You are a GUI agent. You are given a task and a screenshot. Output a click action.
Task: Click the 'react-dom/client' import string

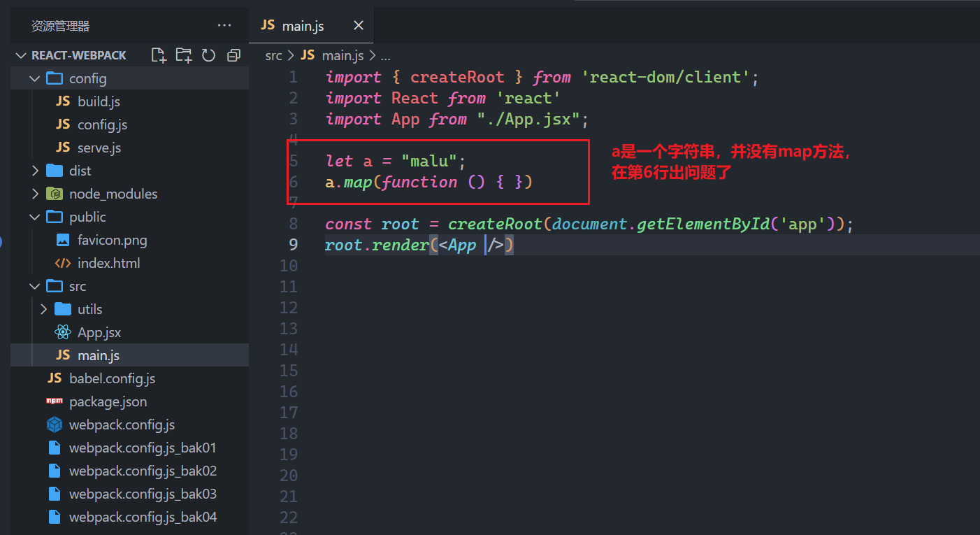click(x=666, y=77)
